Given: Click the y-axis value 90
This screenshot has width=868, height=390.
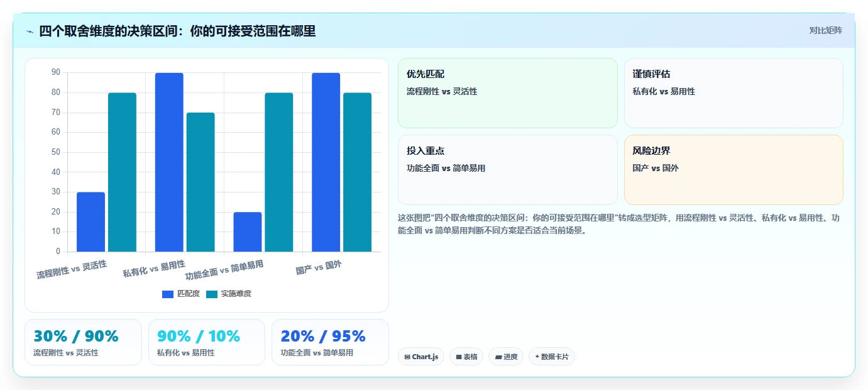Looking at the screenshot, I should [56, 73].
